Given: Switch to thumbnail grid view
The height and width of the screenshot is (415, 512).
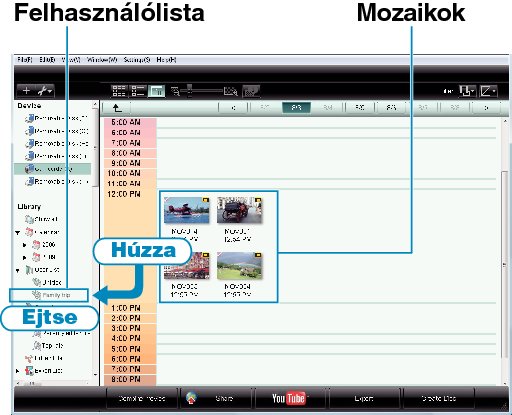Looking at the screenshot, I should [x=119, y=91].
